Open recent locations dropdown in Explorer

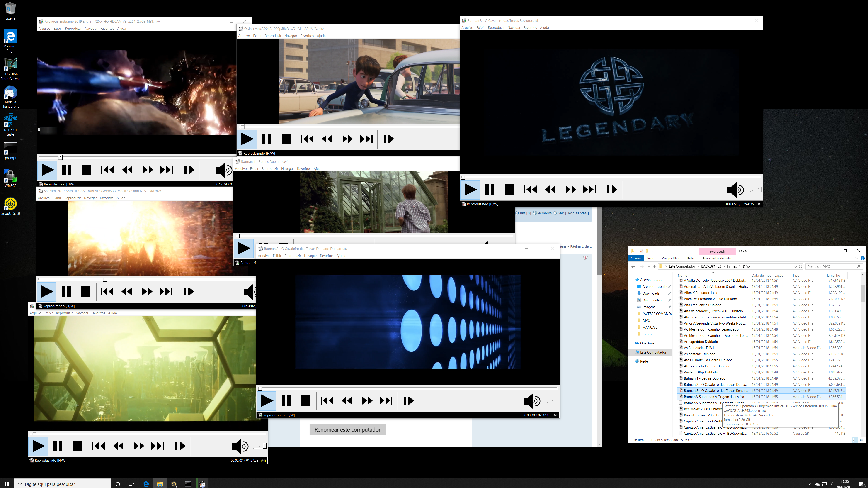point(648,266)
